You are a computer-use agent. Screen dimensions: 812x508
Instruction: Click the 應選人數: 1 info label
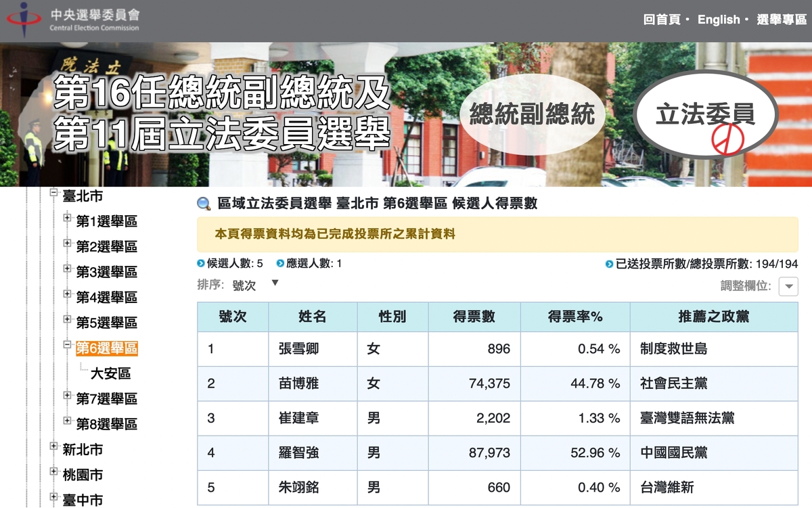(309, 264)
